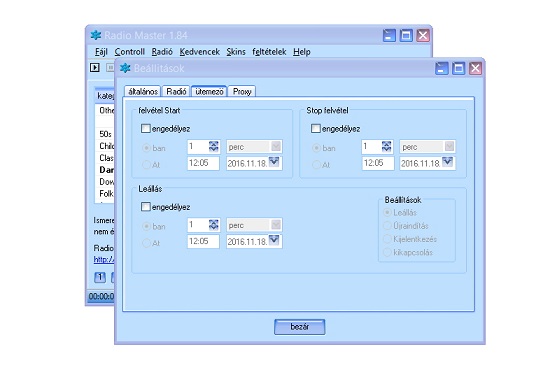Open the Controll menu
This screenshot has height=384, width=550.
129,52
